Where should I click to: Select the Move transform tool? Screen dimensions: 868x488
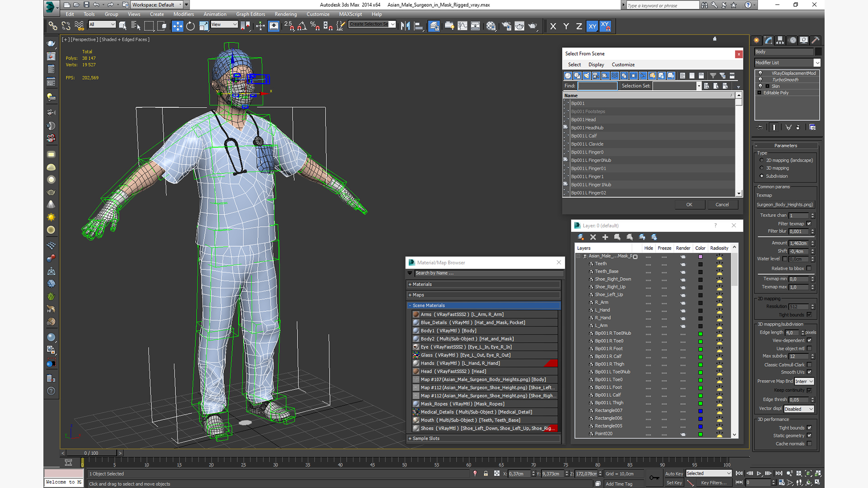tap(177, 26)
